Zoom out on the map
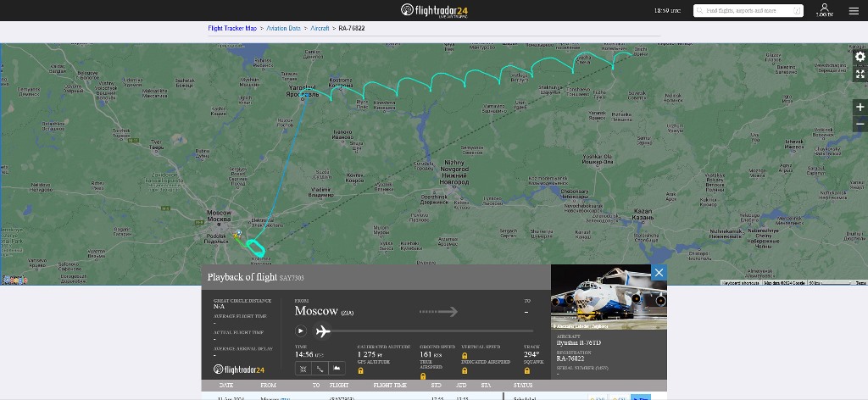 tap(860, 124)
